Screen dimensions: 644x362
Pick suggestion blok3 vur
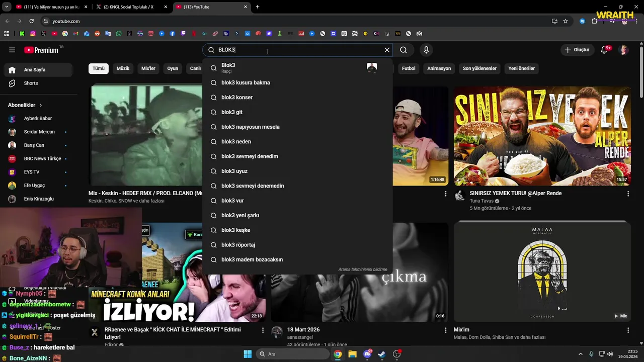pyautogui.click(x=297, y=201)
